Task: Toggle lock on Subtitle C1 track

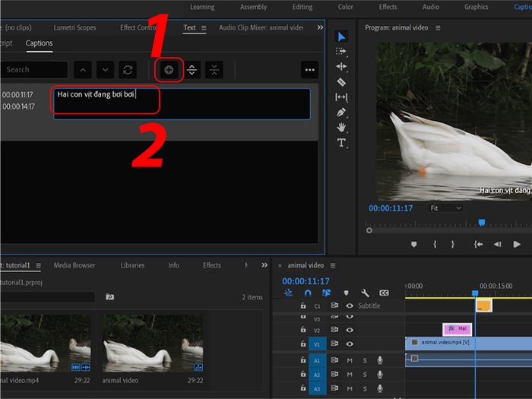Action: [x=303, y=306]
